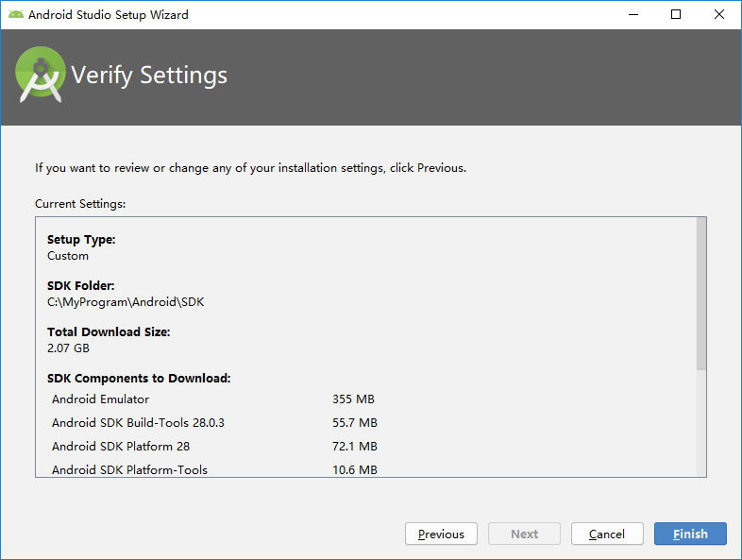Image resolution: width=742 pixels, height=560 pixels.
Task: Click the '355 MB' size value
Action: [x=353, y=399]
